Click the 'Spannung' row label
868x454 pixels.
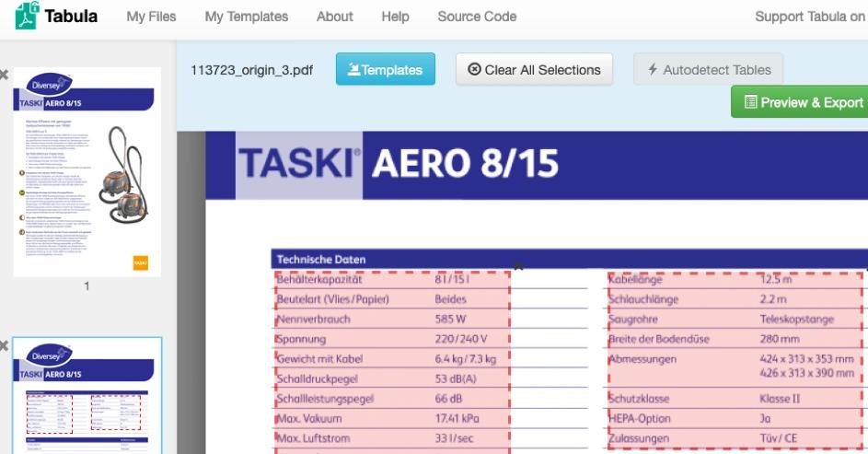pos(301,339)
